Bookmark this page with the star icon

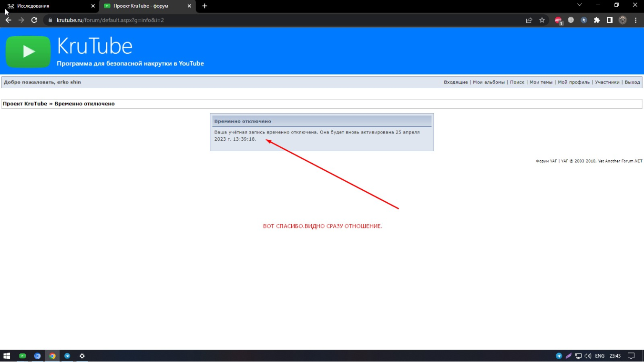pos(542,21)
